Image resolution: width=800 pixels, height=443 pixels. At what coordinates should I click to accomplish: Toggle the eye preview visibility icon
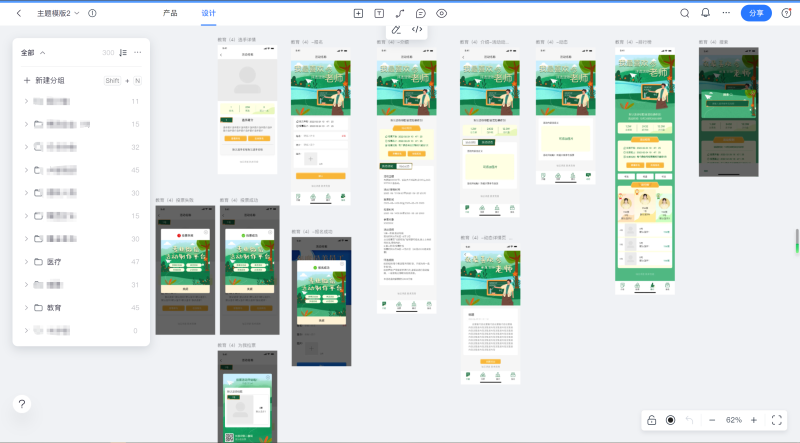click(442, 13)
